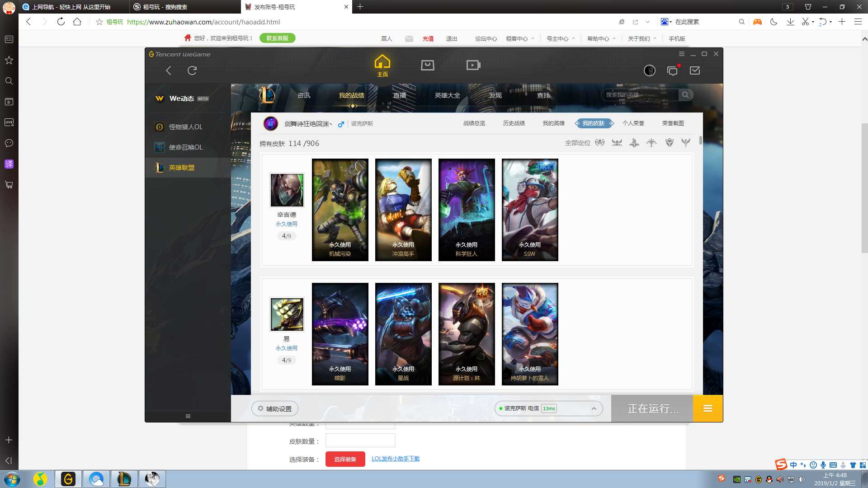Click the browser page vertical scrollbar
Screen dimensions: 868x488
coord(864,188)
